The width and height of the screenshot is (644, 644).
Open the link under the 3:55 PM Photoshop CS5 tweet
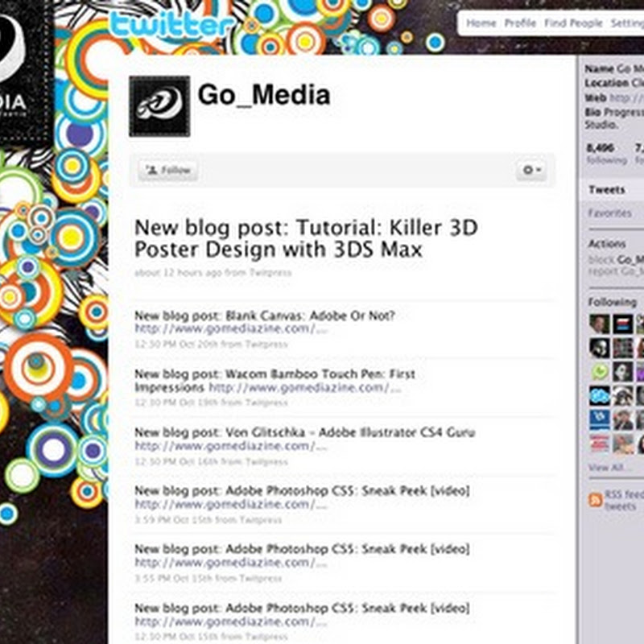click(231, 563)
